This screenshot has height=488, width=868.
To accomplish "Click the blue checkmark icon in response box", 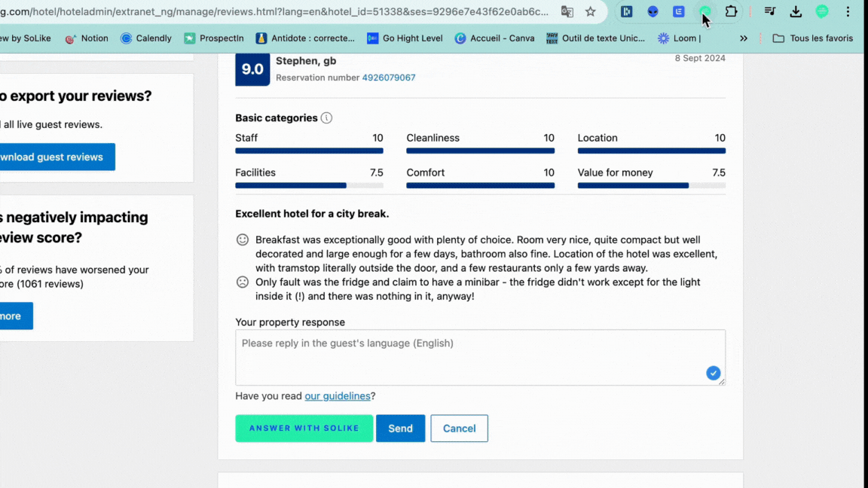I will click(x=713, y=373).
